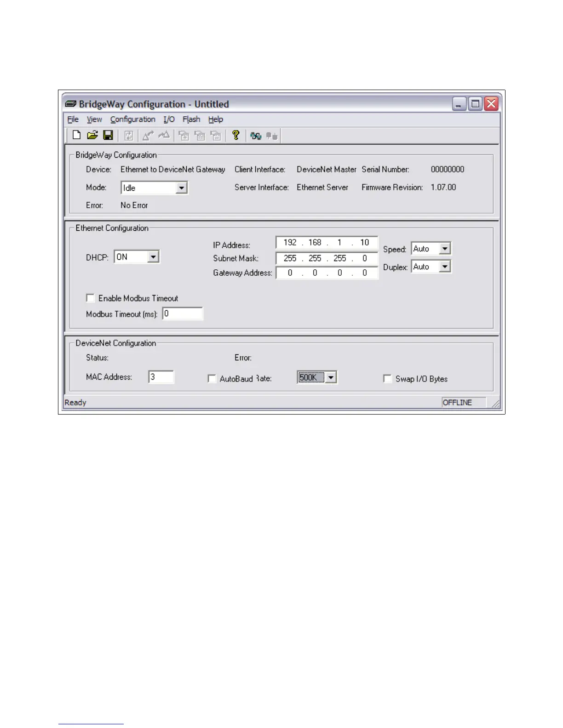The height and width of the screenshot is (728, 563).
Task: Click the yellow question mark help icon
Action: pyautogui.click(x=236, y=135)
